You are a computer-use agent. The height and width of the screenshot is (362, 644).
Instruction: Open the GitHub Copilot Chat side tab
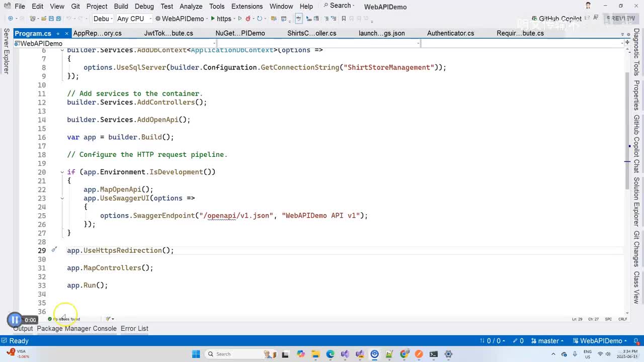[636, 144]
